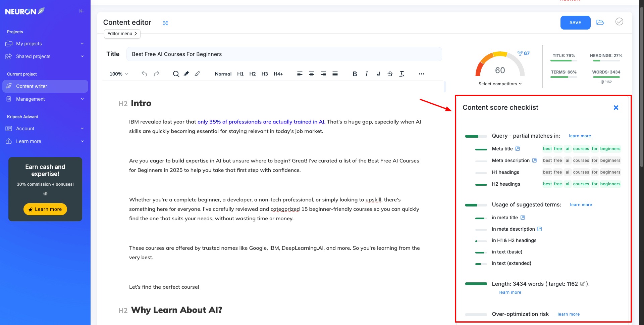
Task: Apply Normal paragraph style
Action: [223, 74]
